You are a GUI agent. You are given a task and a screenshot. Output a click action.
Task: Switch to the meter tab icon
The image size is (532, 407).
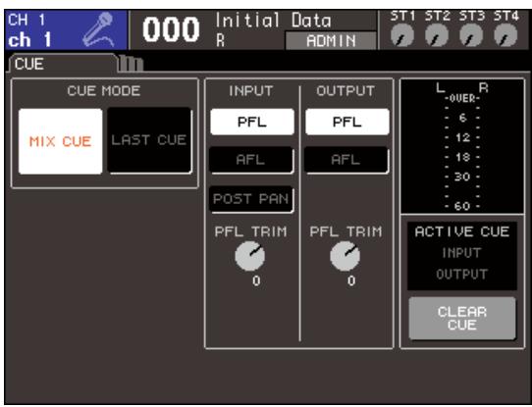point(132,64)
